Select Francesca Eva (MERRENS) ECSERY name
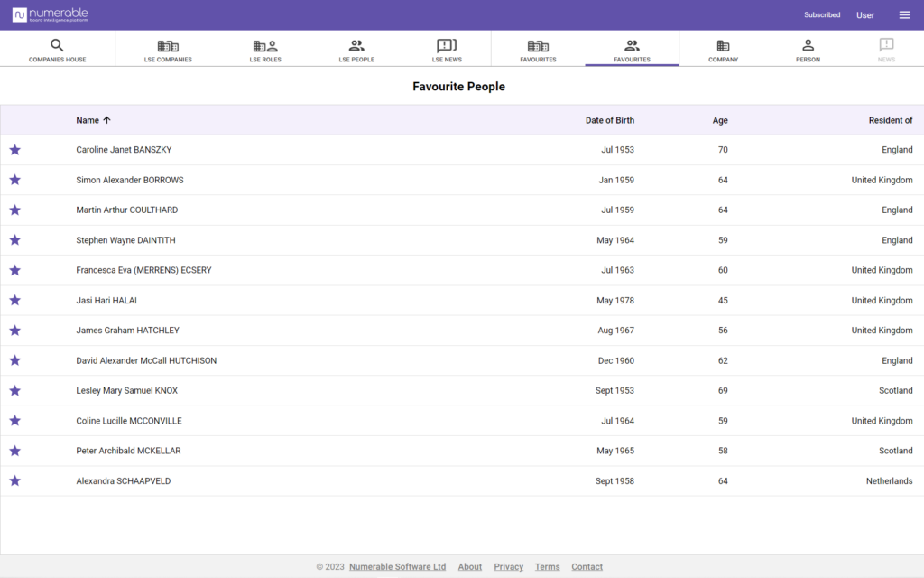This screenshot has width=924, height=578. (143, 270)
